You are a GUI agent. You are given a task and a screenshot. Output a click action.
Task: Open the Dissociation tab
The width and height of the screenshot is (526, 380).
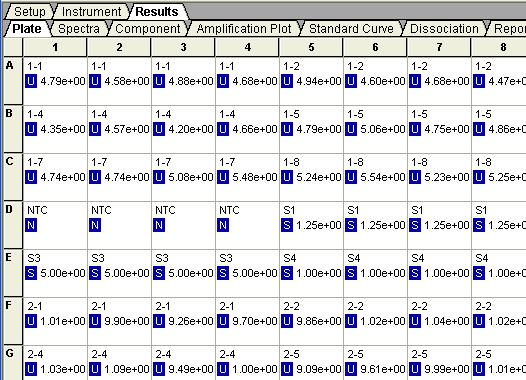pos(444,29)
